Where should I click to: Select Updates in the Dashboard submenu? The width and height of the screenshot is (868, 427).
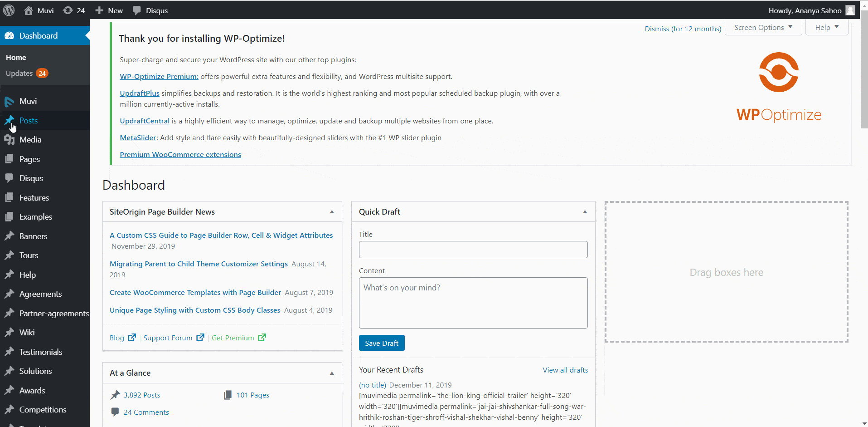[x=19, y=74]
